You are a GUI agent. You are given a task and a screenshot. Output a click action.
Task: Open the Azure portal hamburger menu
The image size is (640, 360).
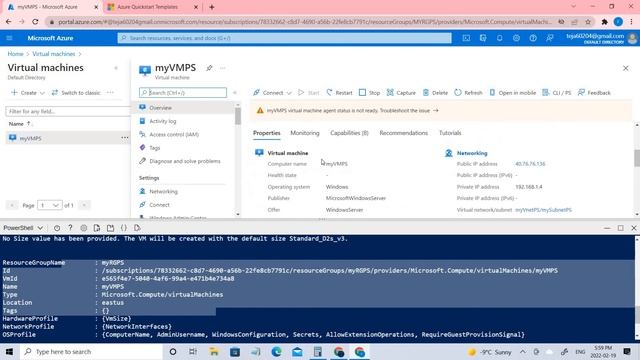(x=9, y=38)
